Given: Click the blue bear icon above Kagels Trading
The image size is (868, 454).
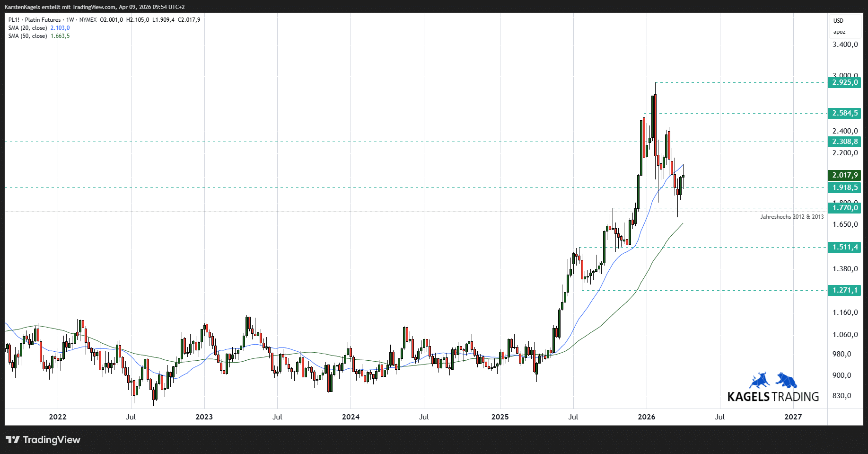Looking at the screenshot, I should [x=786, y=380].
